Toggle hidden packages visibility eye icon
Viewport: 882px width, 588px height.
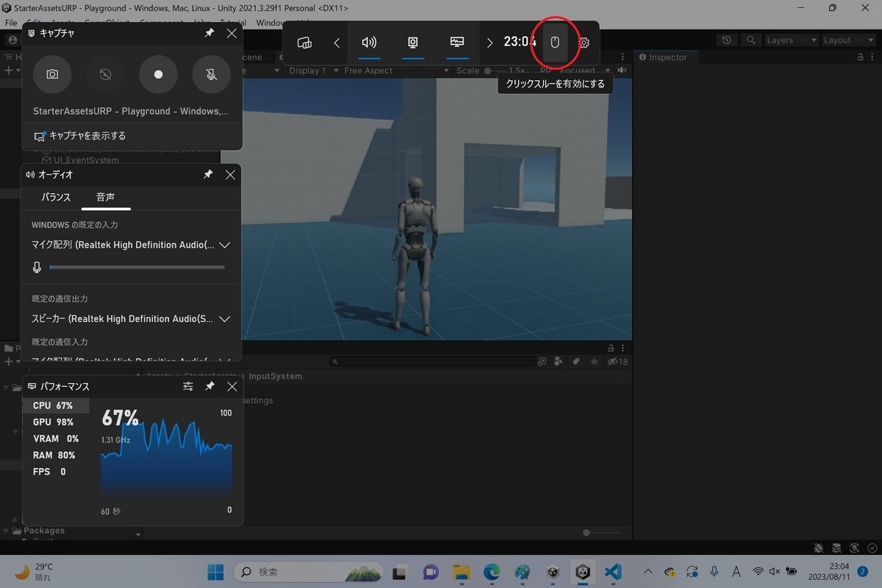click(617, 362)
